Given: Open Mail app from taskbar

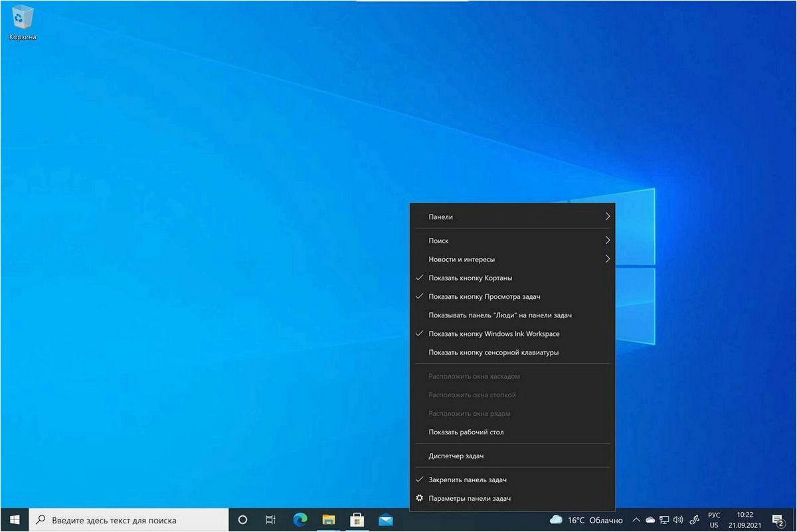Looking at the screenshot, I should (385, 520).
